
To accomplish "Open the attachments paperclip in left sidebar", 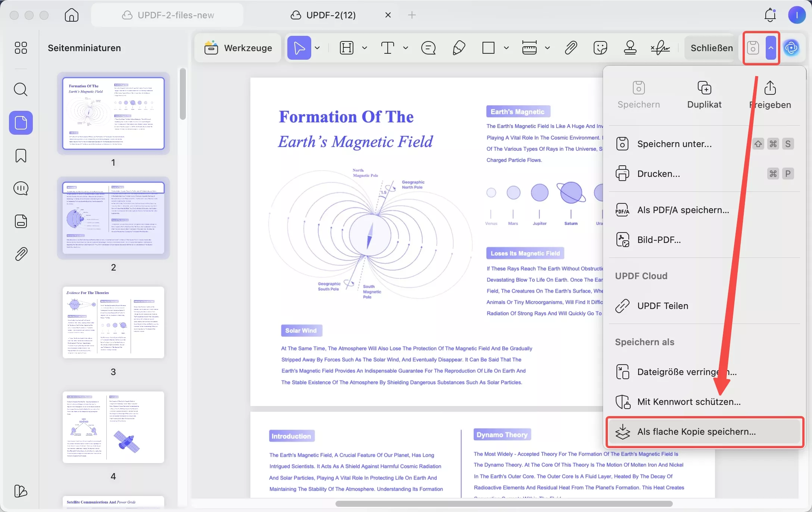I will point(21,254).
